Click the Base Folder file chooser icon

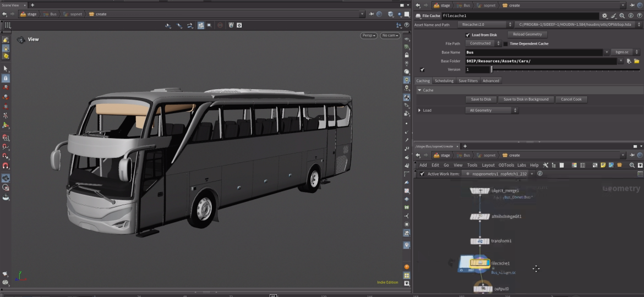point(636,61)
